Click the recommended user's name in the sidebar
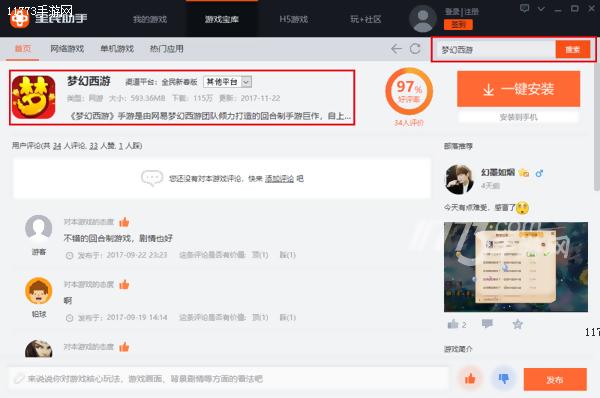Screen dimensions: 600x398 click(497, 173)
